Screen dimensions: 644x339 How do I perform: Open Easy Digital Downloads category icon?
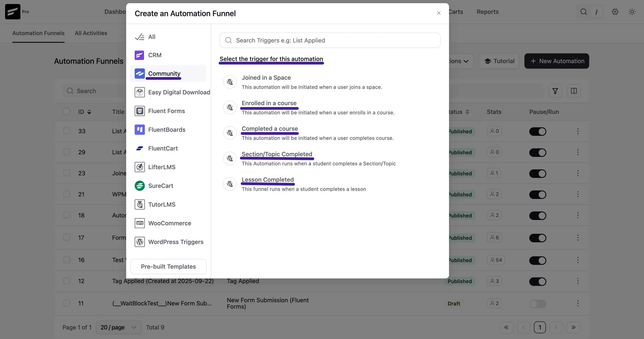[140, 92]
